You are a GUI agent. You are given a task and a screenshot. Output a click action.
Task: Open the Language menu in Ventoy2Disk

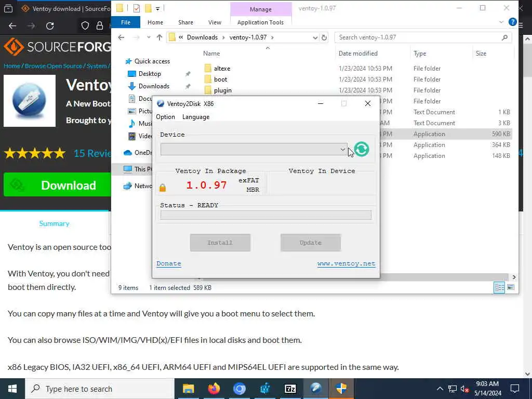[196, 117]
